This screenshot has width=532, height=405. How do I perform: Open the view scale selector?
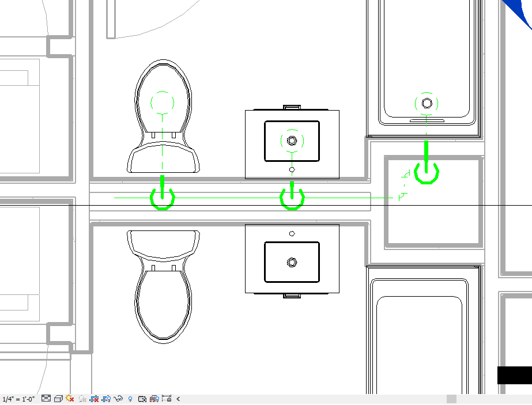pos(17,398)
